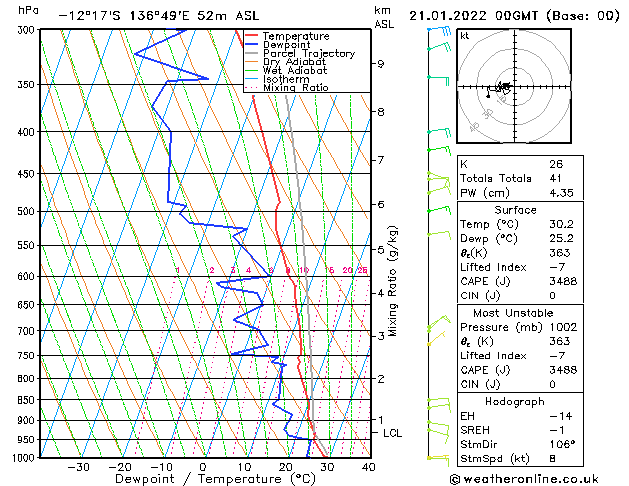Click the 'Totals Totals' row label
This screenshot has width=629, height=486.
(496, 178)
